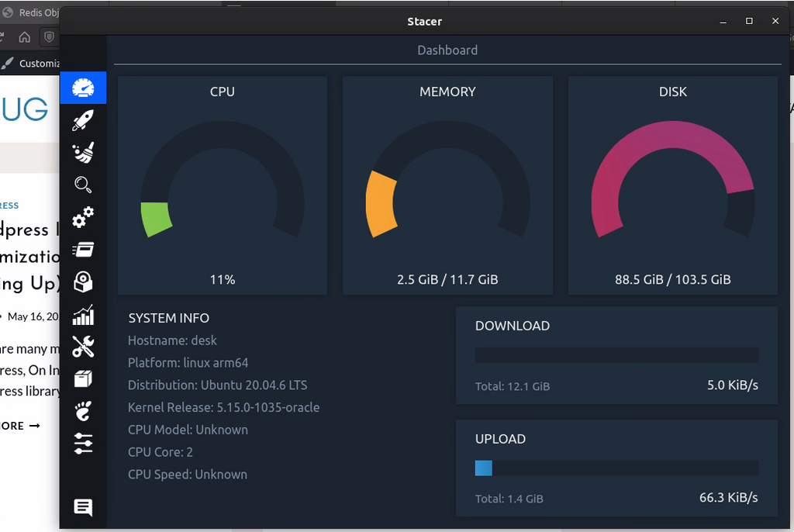Click the Download speed progress bar
This screenshot has width=794, height=532.
click(616, 354)
